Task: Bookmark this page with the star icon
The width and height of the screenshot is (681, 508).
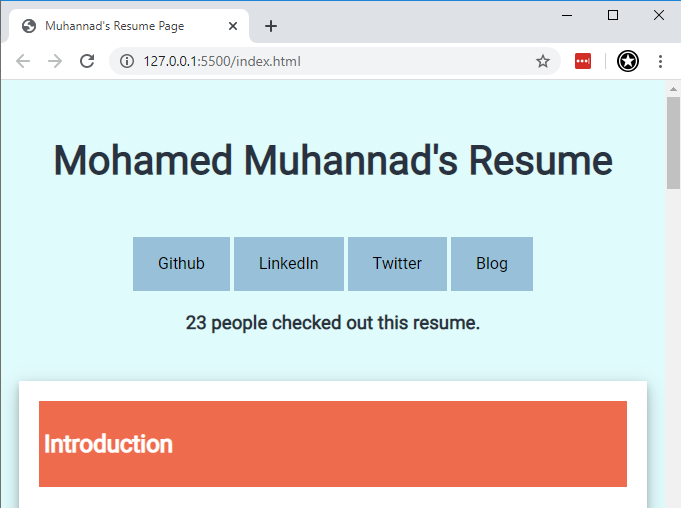Action: pos(543,61)
